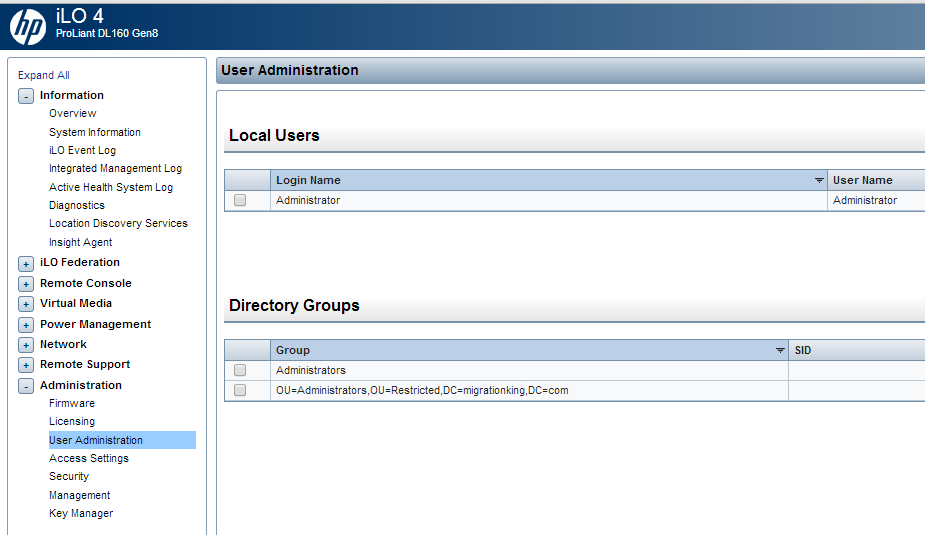Open Location Discovery Services
This screenshot has width=925, height=535.
click(119, 223)
